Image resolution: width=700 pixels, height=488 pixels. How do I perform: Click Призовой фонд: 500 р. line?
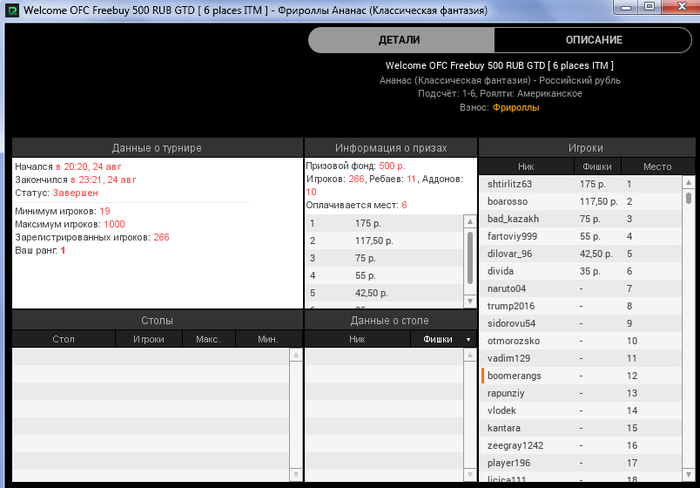coord(355,166)
